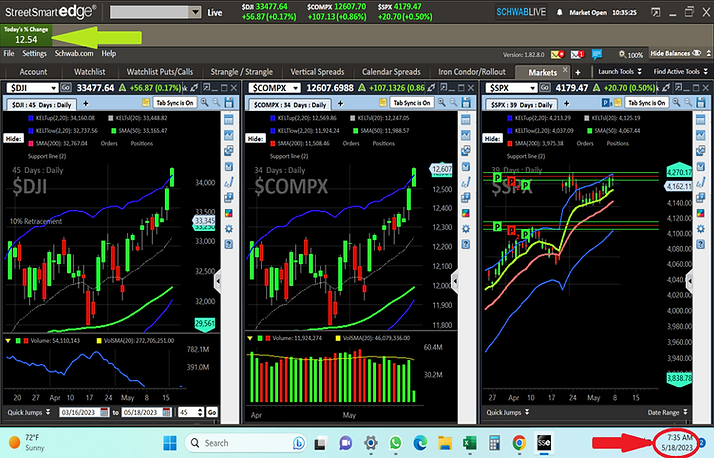Select the drawing tool in the $DJI sidebar

coord(229,182)
